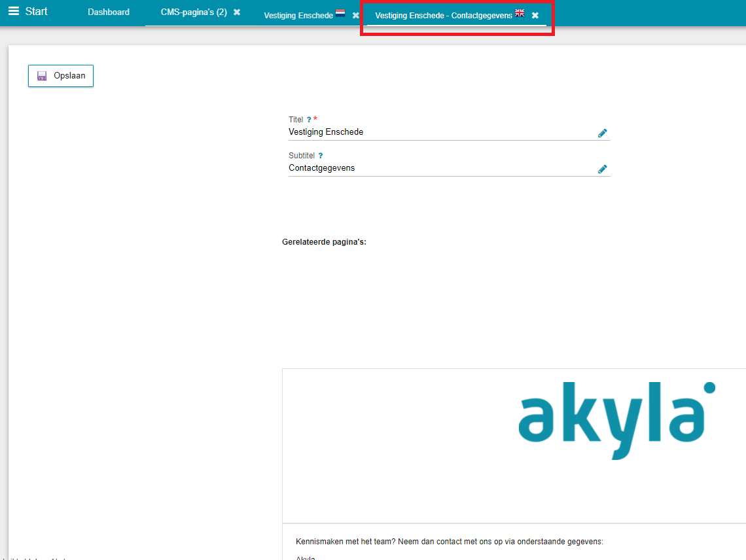Screen dimensions: 746x560
Task: Close the CMS-pagina's (2) tab
Action: 237,12
